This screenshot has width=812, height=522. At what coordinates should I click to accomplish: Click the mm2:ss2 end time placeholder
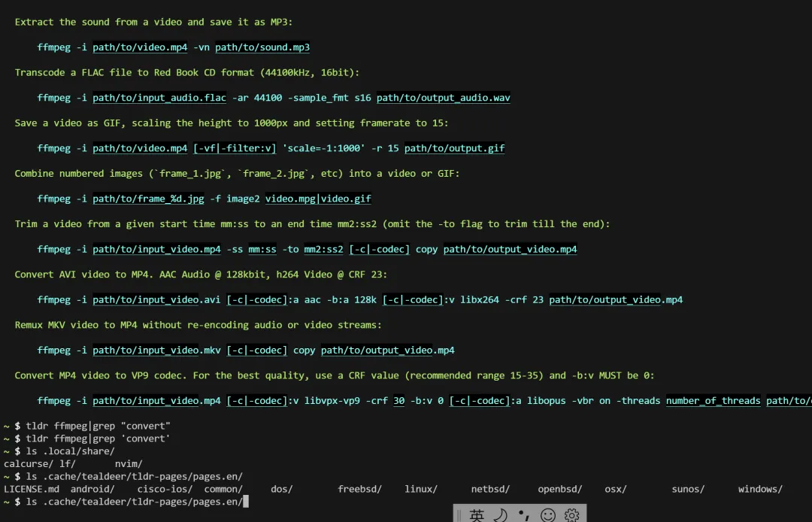(323, 249)
